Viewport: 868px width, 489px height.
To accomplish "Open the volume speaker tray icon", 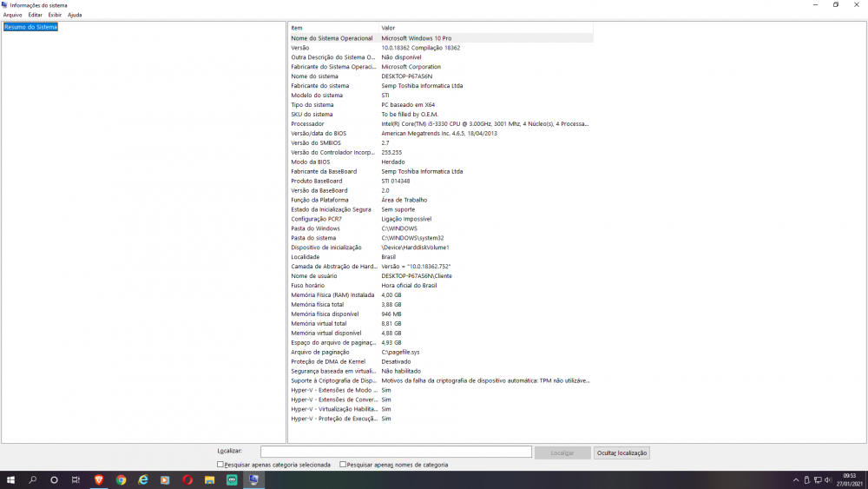I will 827,480.
